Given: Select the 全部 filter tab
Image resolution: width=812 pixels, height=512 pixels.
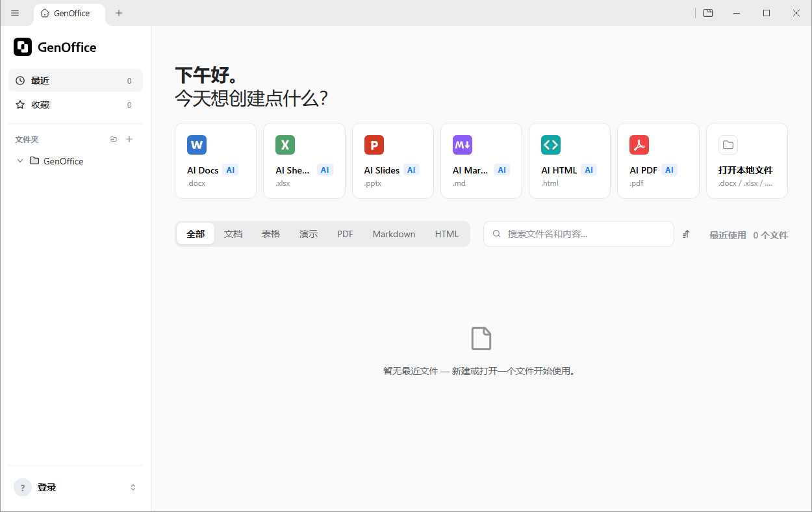Looking at the screenshot, I should point(196,234).
